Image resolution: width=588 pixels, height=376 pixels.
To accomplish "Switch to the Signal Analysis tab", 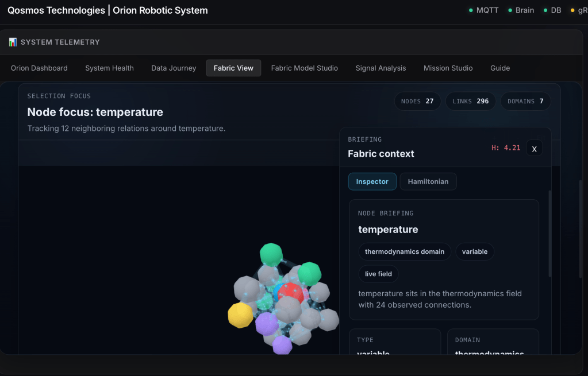I will tap(381, 68).
